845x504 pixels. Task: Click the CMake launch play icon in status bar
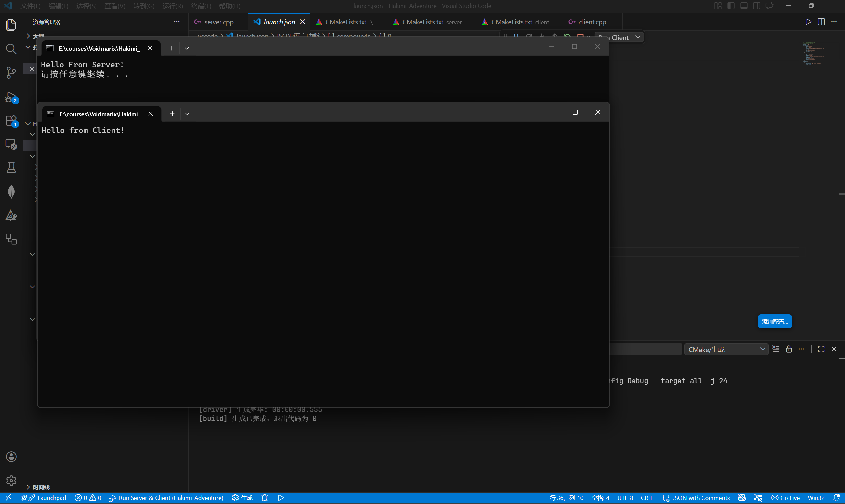pos(281,498)
